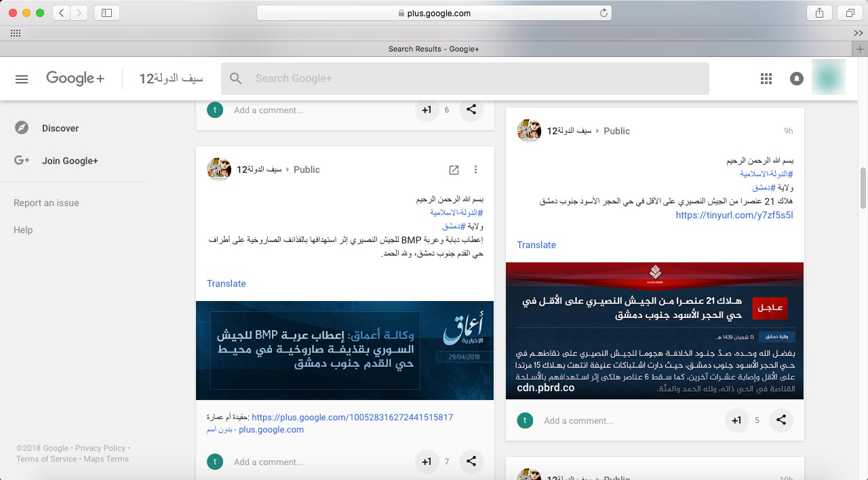Share the post with 7 plus-ones
Screen dimensions: 868x480
471,462
